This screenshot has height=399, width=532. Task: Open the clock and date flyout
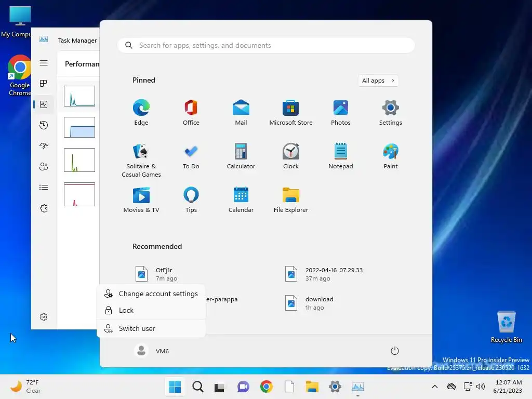pyautogui.click(x=508, y=387)
